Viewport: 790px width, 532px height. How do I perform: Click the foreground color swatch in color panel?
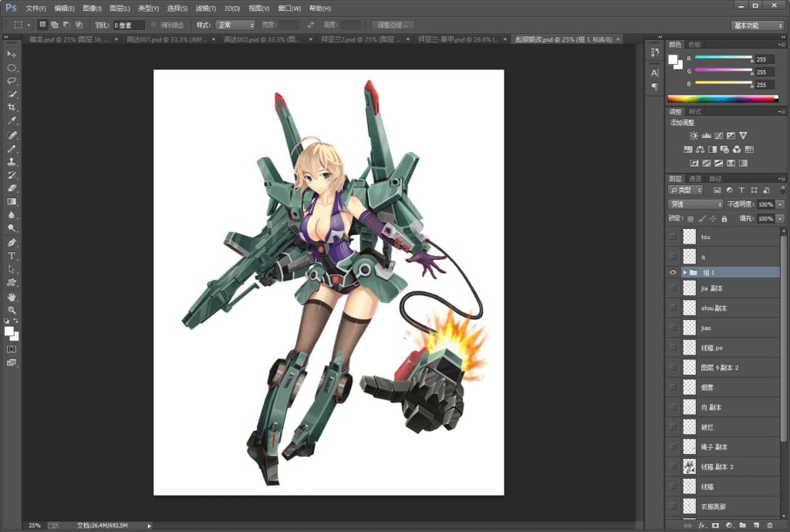(x=673, y=59)
